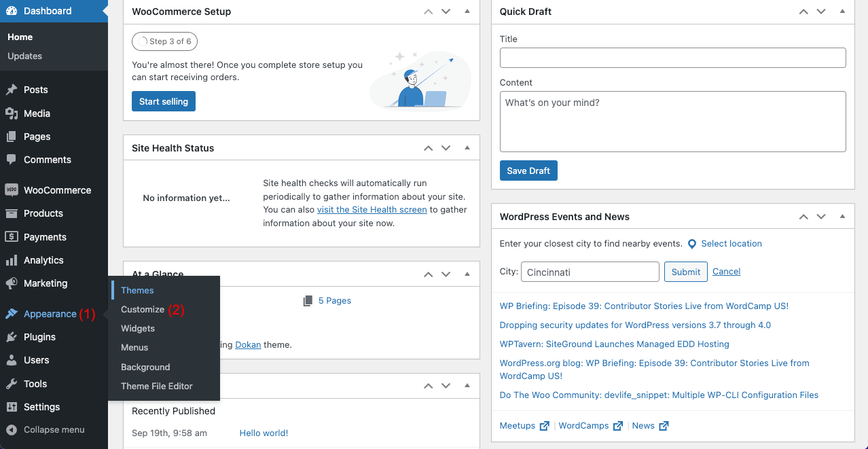Click the Posts pushpin icon in sidebar
This screenshot has width=868, height=449.
click(x=12, y=90)
